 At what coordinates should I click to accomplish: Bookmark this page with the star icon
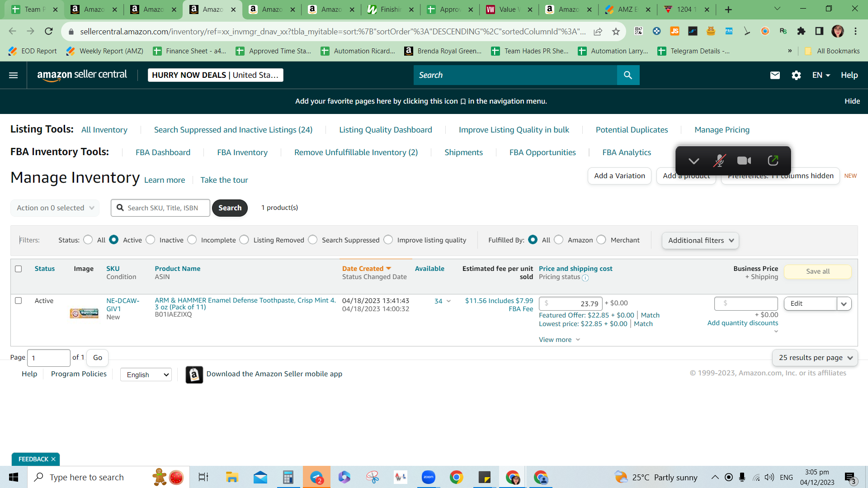click(x=616, y=31)
